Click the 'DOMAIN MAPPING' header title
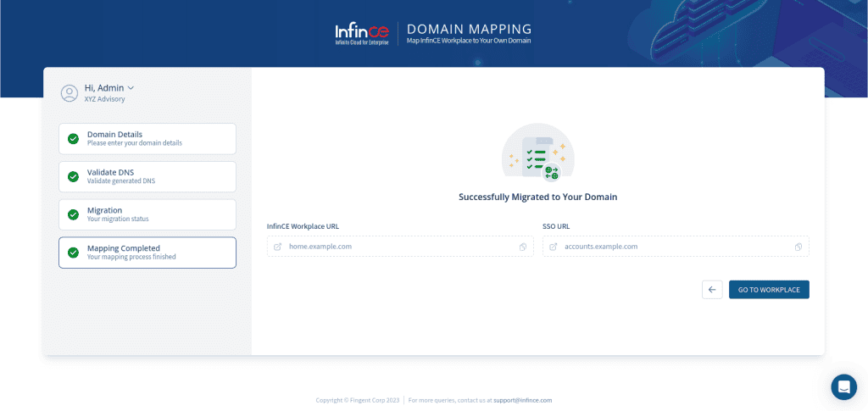Screen dimensions: 868x411 coord(469,30)
